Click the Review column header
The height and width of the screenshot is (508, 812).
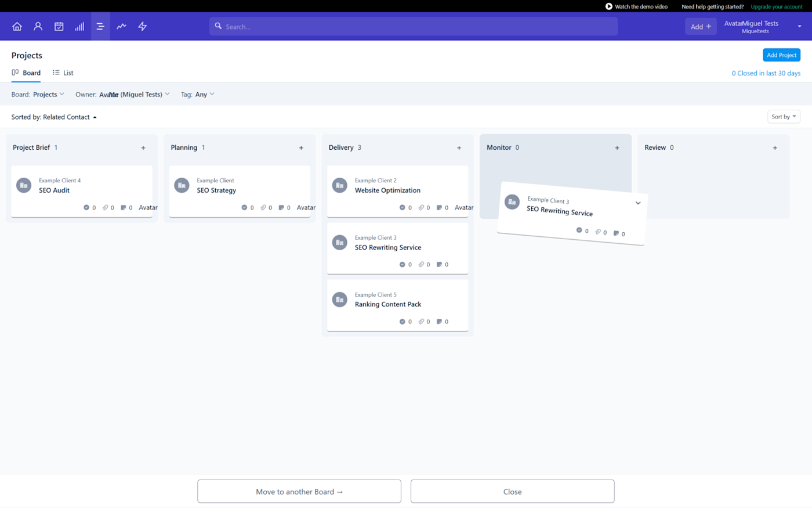(x=655, y=147)
